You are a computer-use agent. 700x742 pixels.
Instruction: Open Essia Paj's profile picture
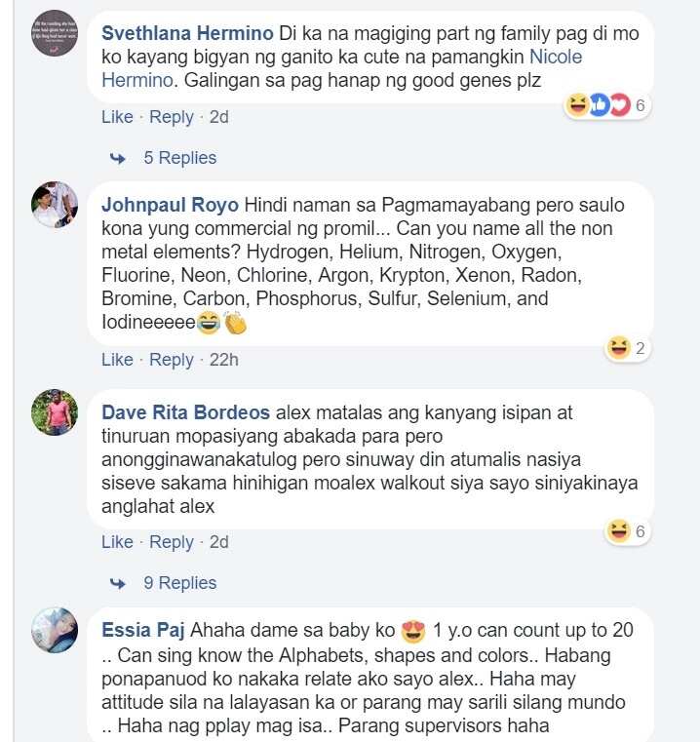(55, 630)
